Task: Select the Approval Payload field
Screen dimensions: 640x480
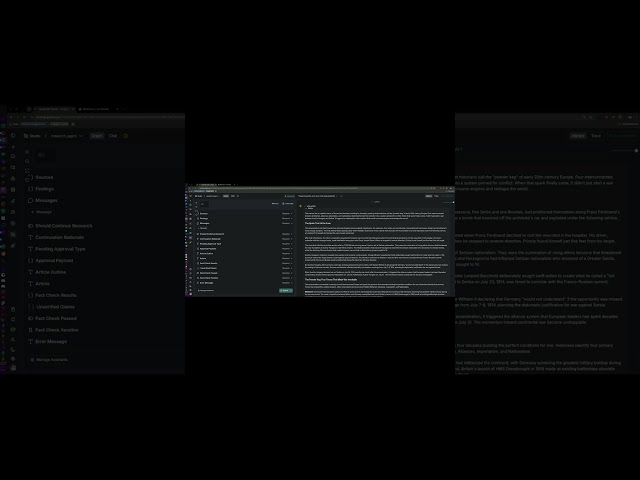Action: click(x=244, y=249)
